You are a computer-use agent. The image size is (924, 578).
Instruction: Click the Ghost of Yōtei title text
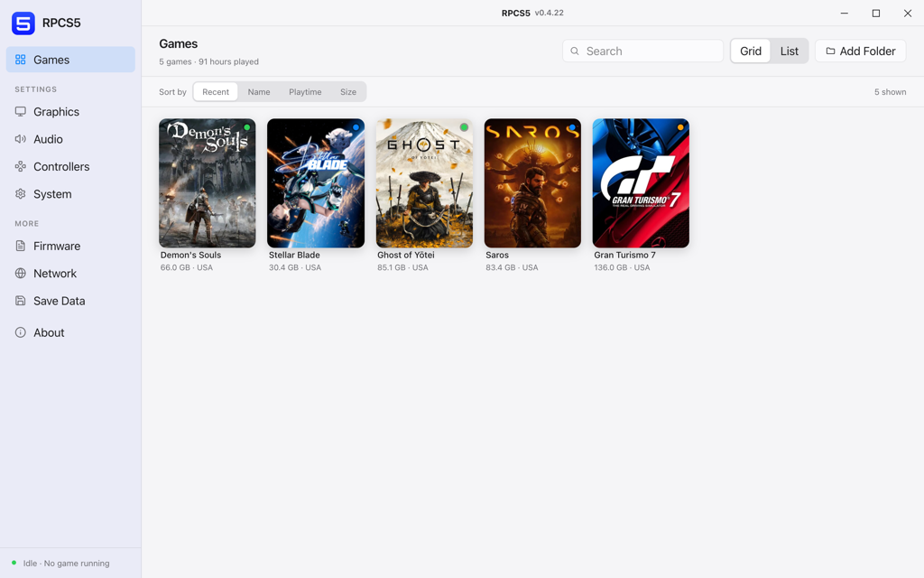click(406, 255)
